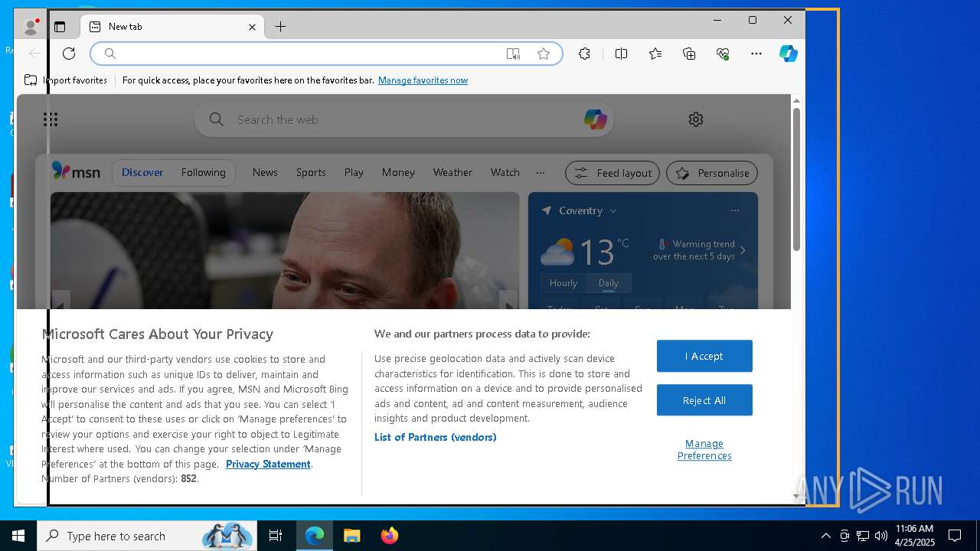Open the network status icon
The image size is (980, 551).
pyautogui.click(x=863, y=536)
